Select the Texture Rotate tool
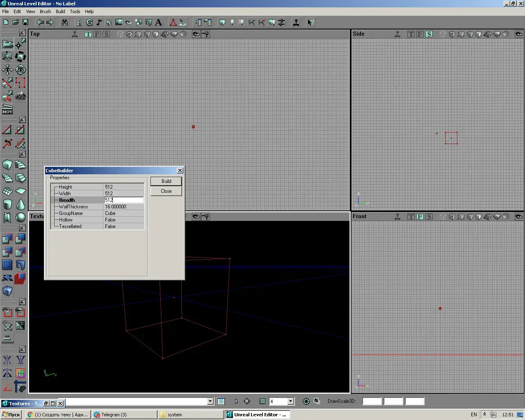This screenshot has width=525, height=420. coord(21,70)
